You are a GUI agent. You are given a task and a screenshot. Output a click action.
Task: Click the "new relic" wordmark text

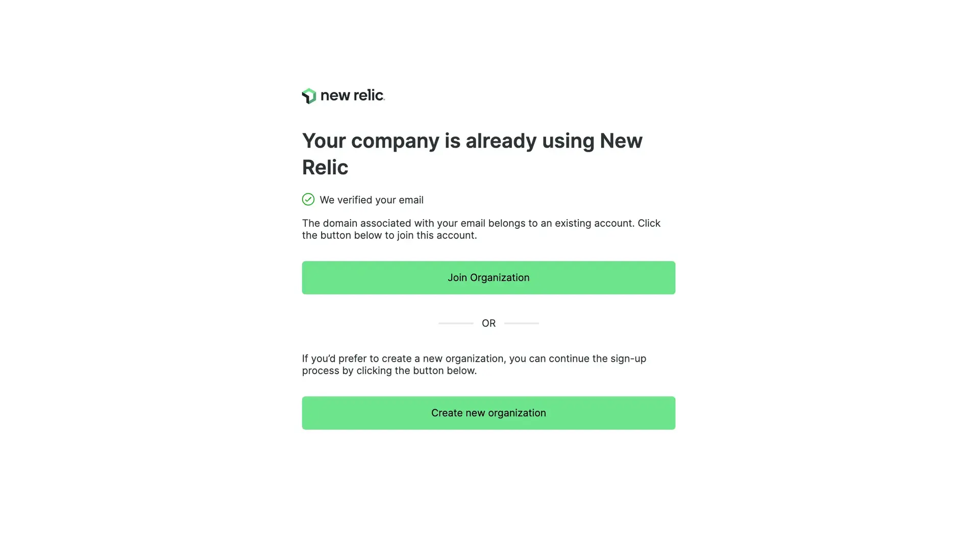(x=352, y=96)
